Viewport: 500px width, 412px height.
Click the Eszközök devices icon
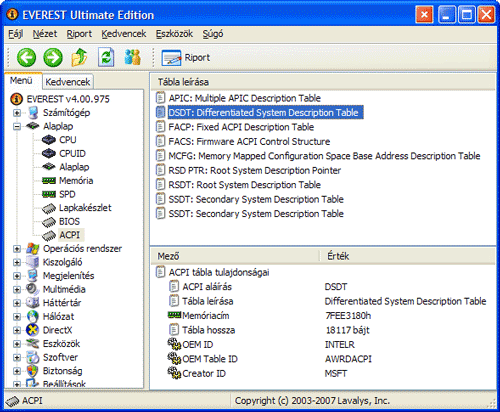tap(33, 343)
